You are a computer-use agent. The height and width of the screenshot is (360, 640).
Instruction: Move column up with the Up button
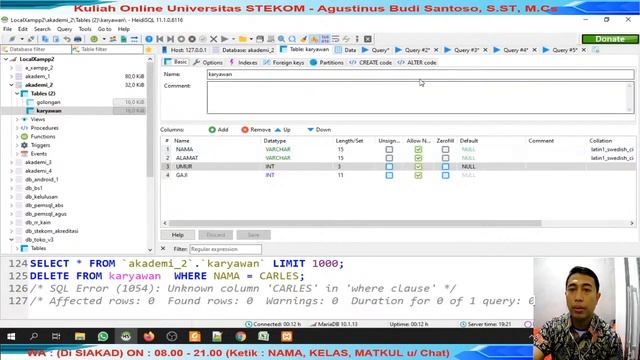tap(282, 130)
